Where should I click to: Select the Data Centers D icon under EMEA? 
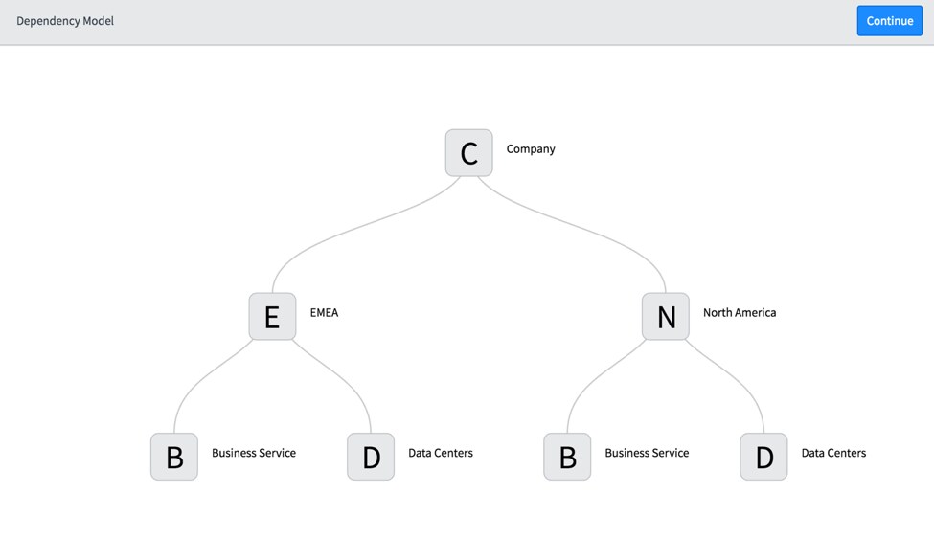coord(371,457)
